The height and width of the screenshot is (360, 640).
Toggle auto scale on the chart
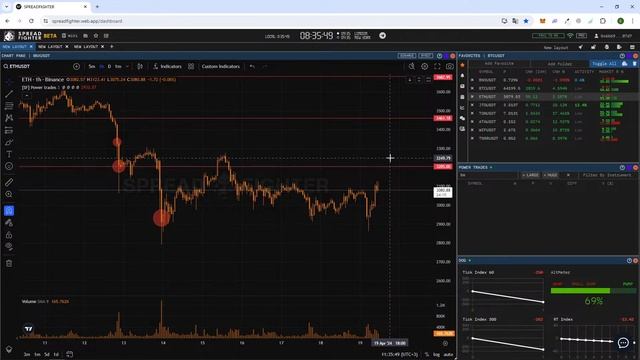[448, 354]
